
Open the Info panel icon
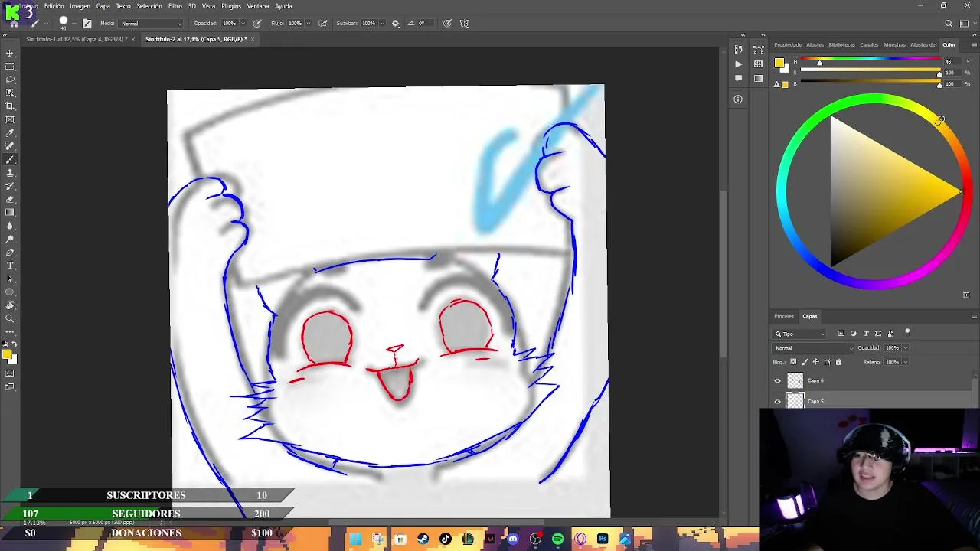tap(738, 99)
